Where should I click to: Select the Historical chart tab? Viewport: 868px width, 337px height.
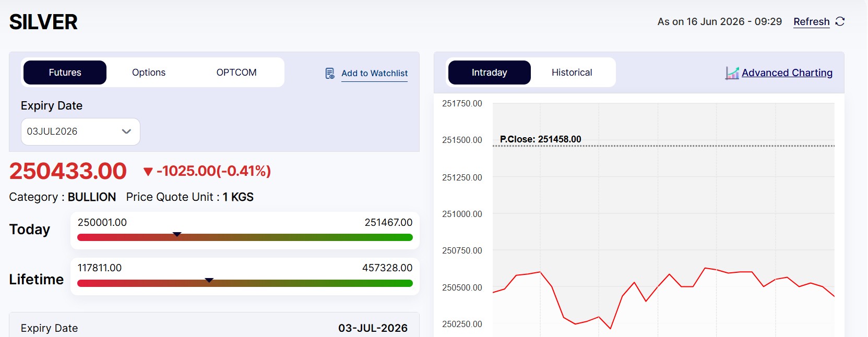[x=572, y=73]
